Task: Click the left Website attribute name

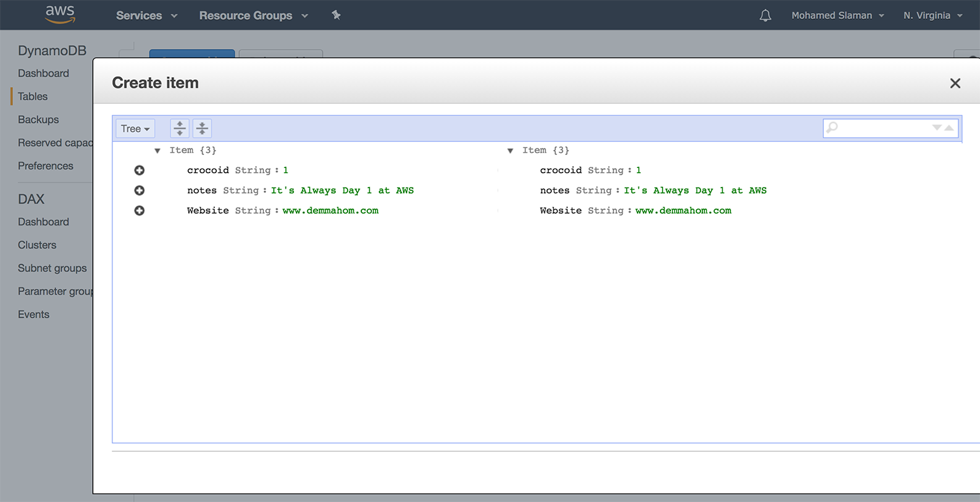Action: tap(208, 210)
